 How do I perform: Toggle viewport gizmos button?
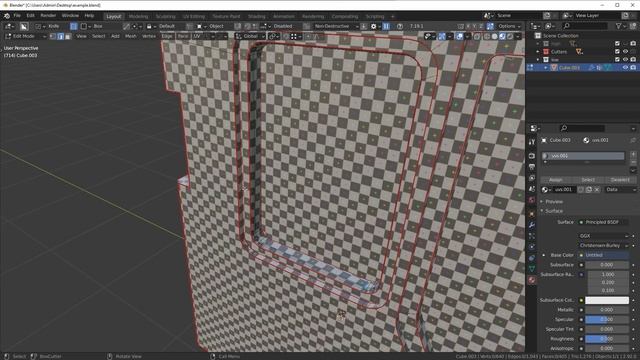point(442,36)
